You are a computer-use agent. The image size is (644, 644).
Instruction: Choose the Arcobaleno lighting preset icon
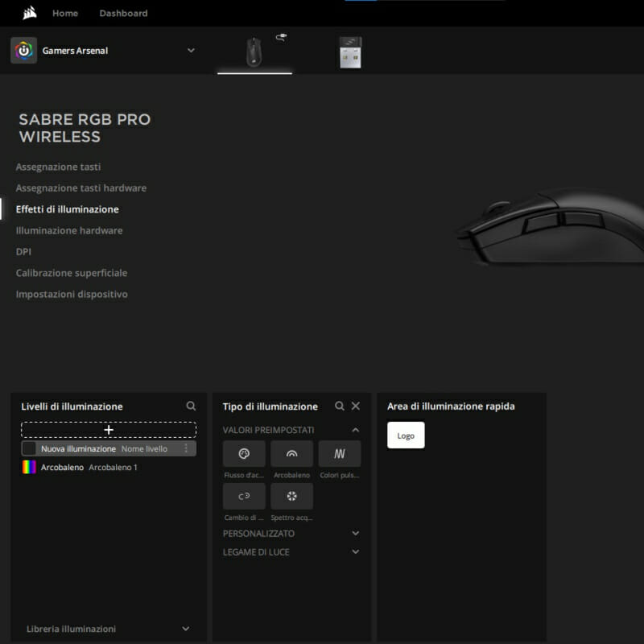(x=291, y=454)
